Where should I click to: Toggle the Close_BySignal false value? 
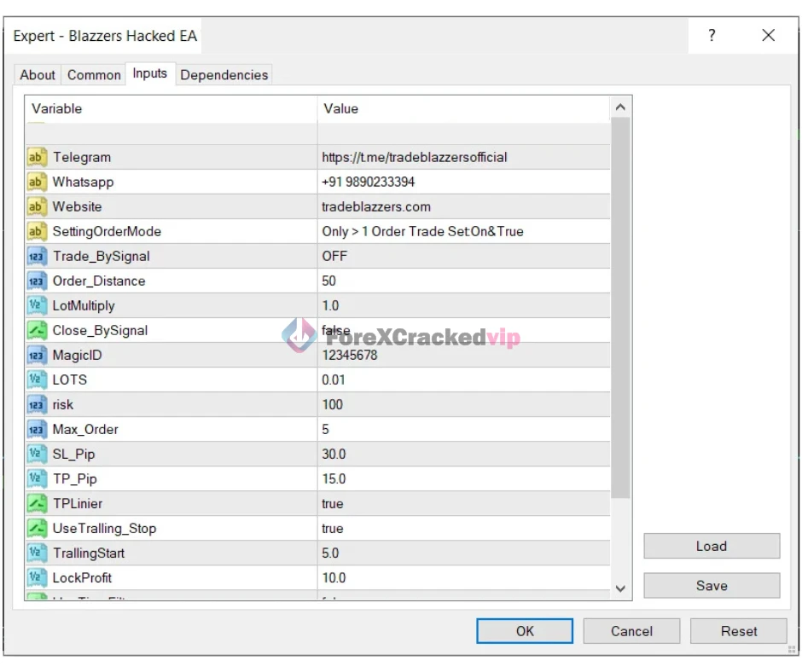(463, 330)
